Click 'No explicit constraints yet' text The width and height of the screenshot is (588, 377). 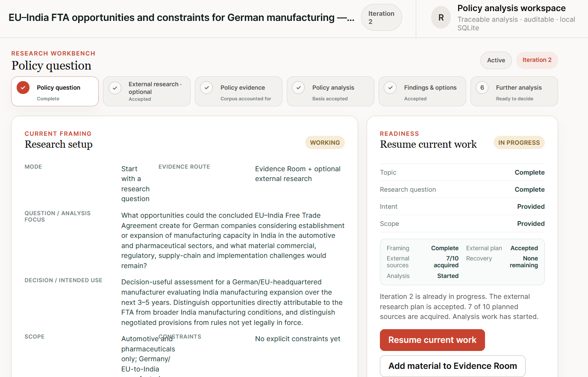(x=298, y=339)
